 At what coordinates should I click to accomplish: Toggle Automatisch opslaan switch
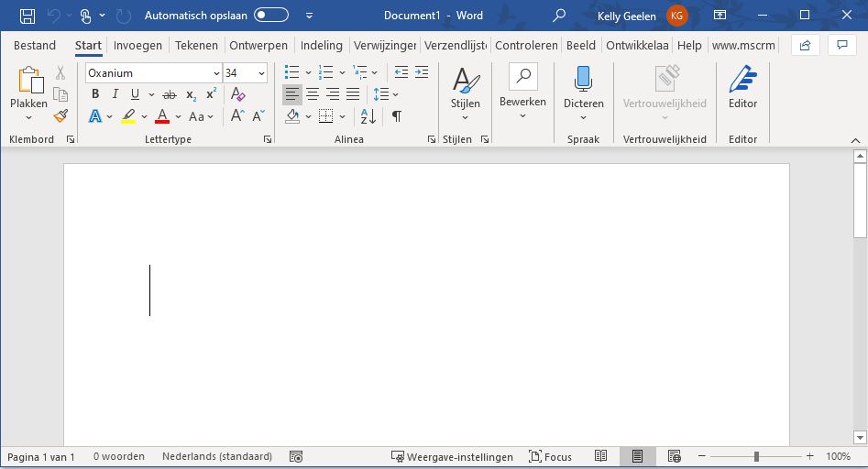271,15
